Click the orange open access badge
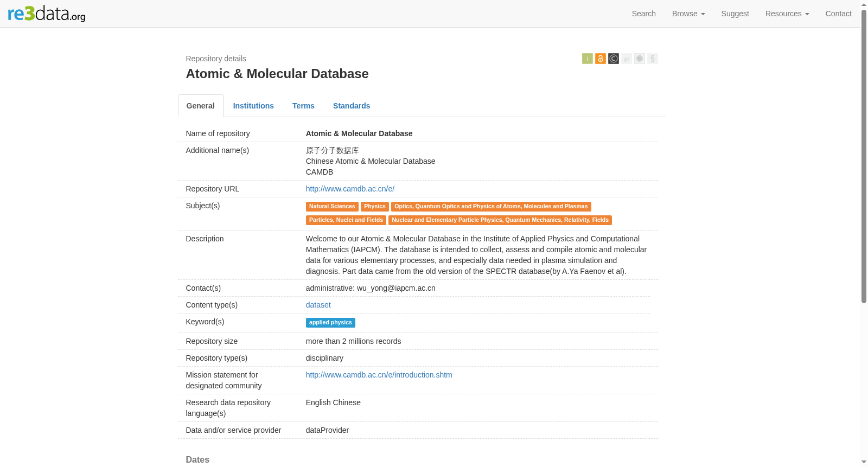The image size is (868, 467). [601, 59]
